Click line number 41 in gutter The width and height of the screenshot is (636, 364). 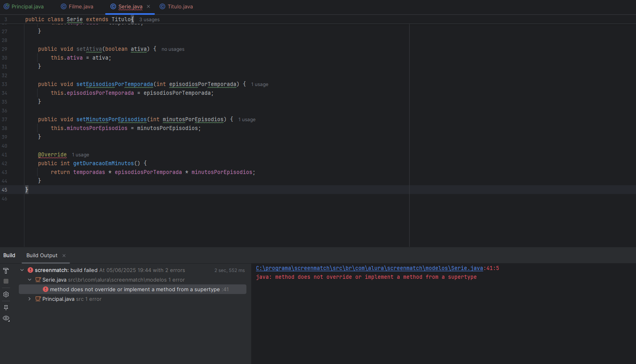4,154
